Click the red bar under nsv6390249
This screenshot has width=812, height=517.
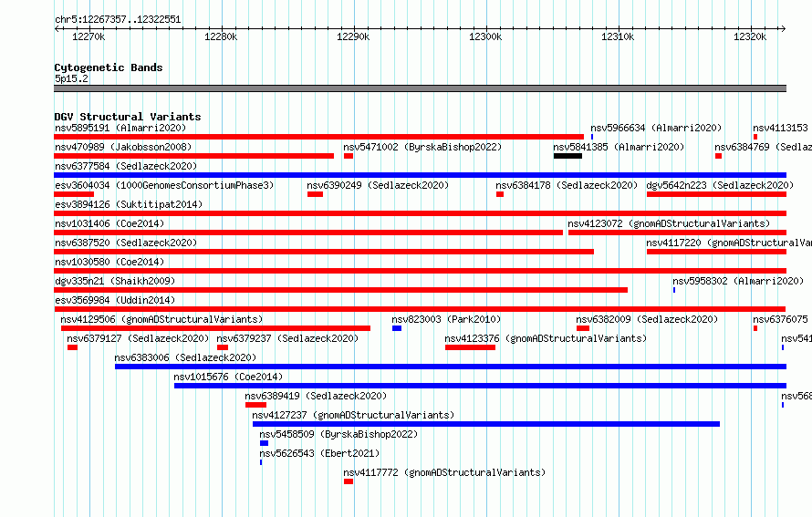pyautogui.click(x=316, y=194)
